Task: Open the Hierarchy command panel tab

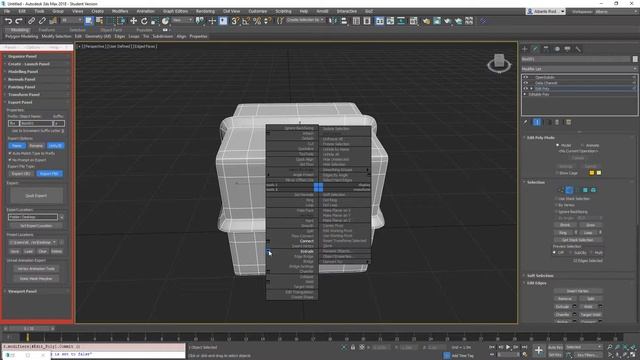Action: [546, 49]
